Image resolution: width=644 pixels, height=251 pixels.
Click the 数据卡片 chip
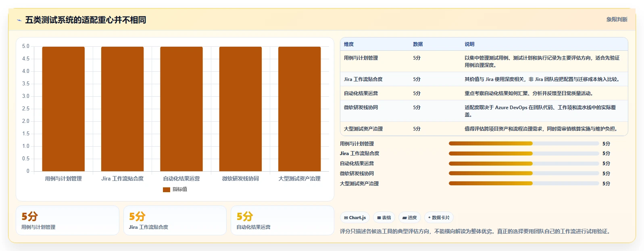coord(439,218)
